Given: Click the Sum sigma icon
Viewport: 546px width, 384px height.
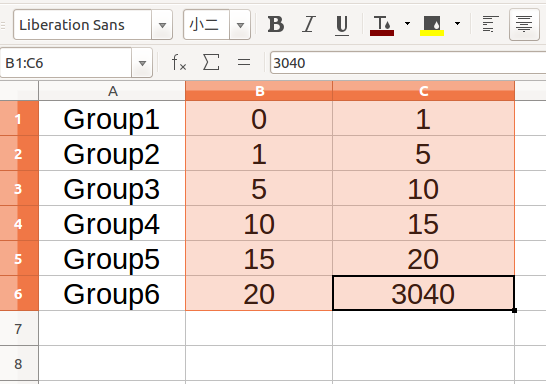Looking at the screenshot, I should click(x=211, y=63).
